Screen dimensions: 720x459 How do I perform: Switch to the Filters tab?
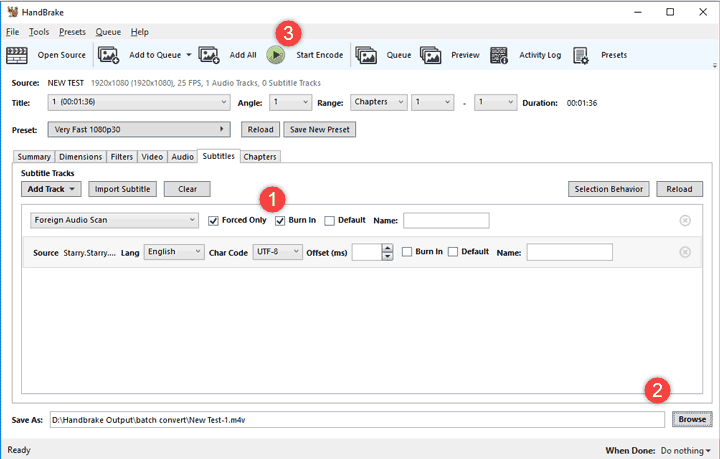point(122,157)
